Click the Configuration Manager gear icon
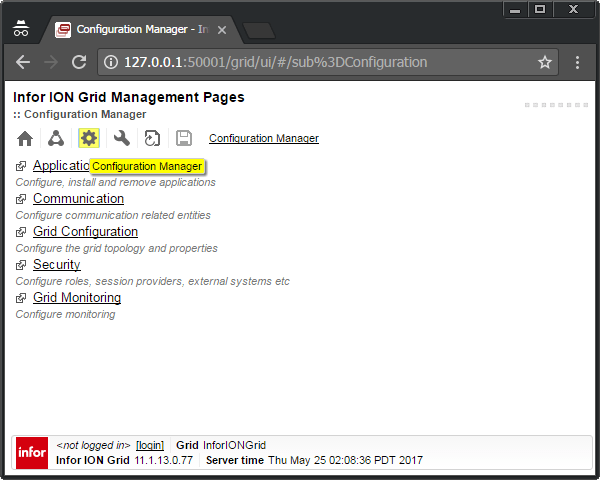600x480 pixels. 89,139
